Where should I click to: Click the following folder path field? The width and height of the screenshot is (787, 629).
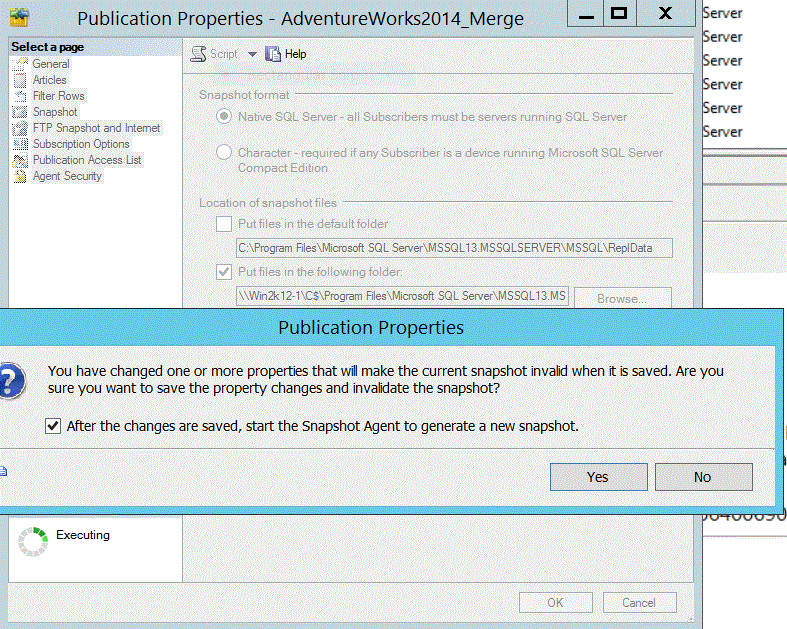click(x=403, y=296)
